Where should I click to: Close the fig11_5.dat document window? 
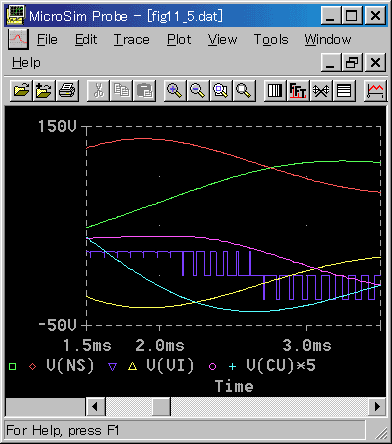tap(375, 62)
